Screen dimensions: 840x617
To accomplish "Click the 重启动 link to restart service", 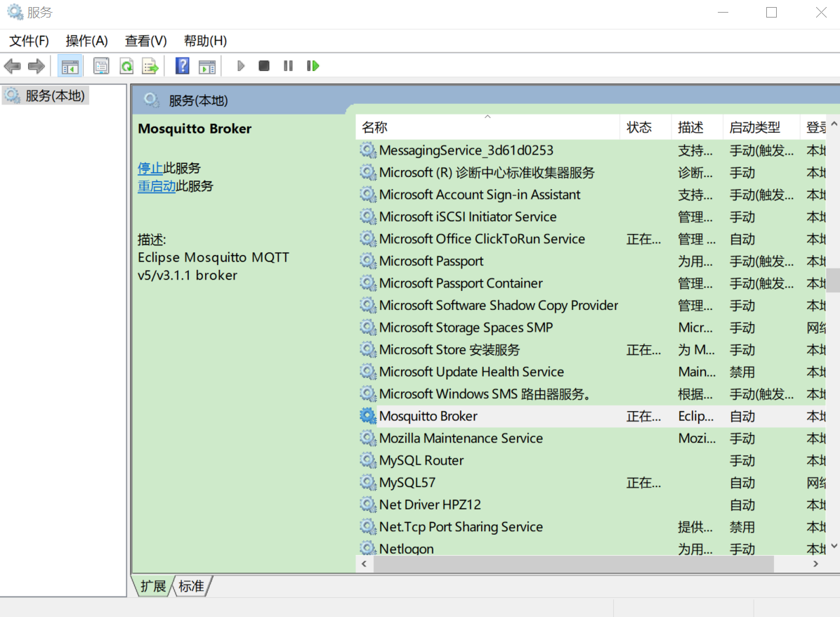I will click(157, 186).
